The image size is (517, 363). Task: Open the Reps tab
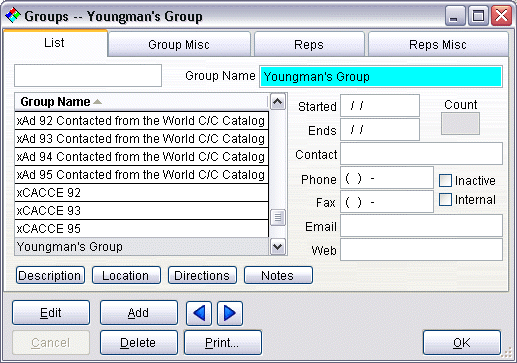(x=309, y=44)
